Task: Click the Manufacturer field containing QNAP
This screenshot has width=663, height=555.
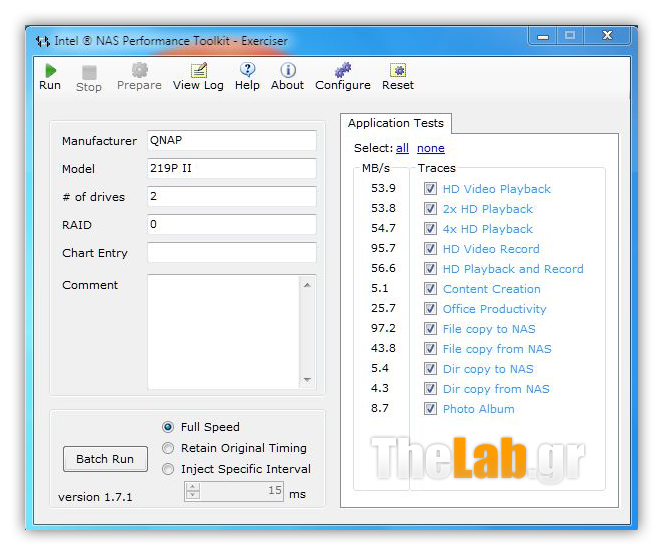Action: point(232,140)
